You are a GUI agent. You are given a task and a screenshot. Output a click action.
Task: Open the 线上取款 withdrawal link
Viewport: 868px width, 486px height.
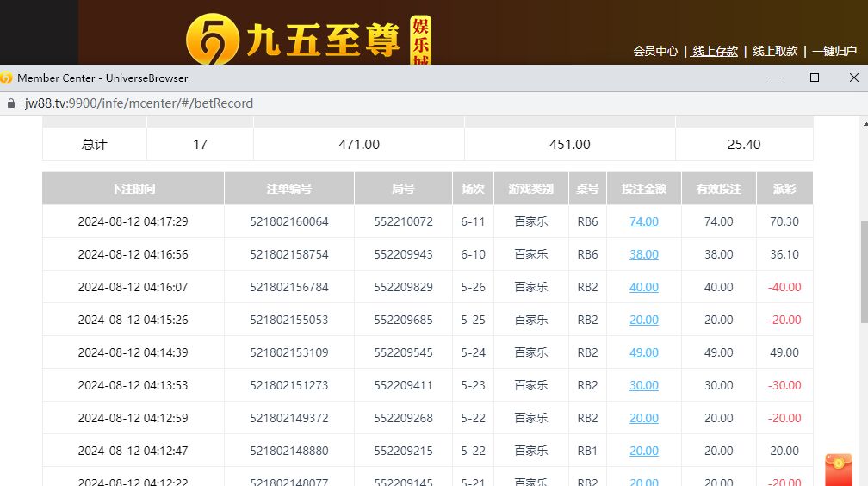click(775, 51)
